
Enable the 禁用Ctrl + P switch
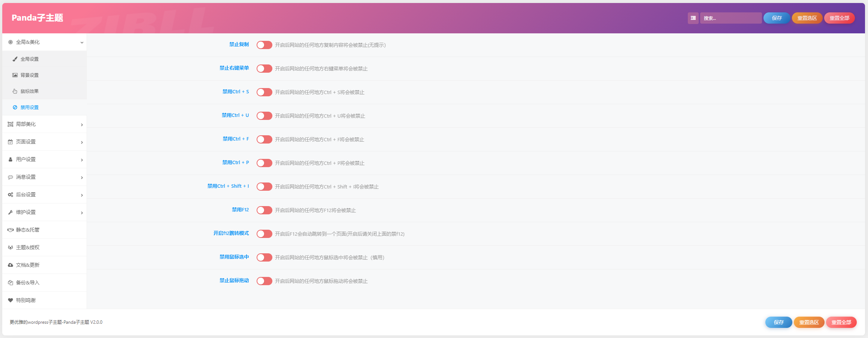(x=264, y=163)
